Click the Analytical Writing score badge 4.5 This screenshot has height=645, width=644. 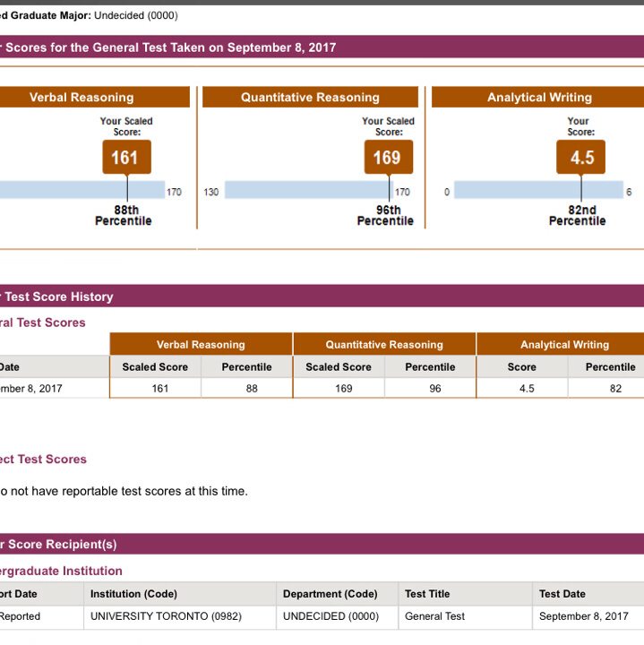click(x=580, y=157)
